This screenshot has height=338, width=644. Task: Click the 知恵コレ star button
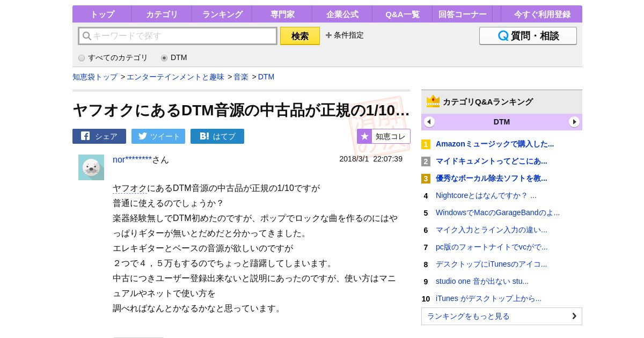[384, 136]
